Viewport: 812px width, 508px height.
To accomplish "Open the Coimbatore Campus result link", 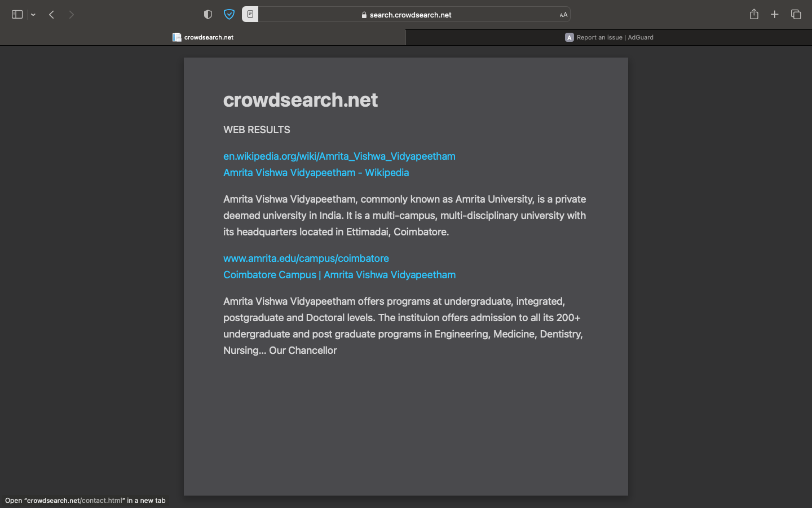I will coord(339,275).
